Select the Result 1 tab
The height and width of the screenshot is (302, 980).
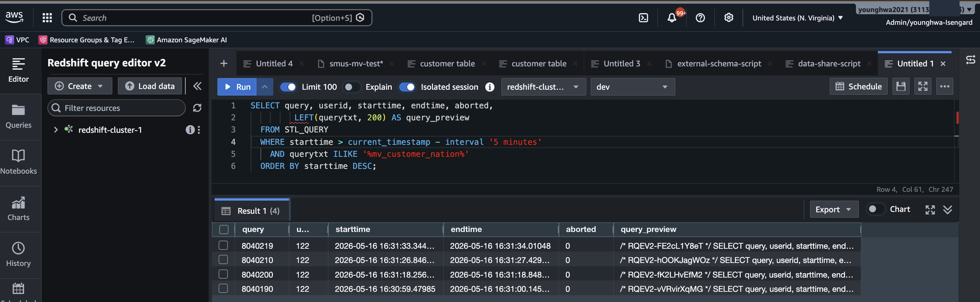(252, 211)
